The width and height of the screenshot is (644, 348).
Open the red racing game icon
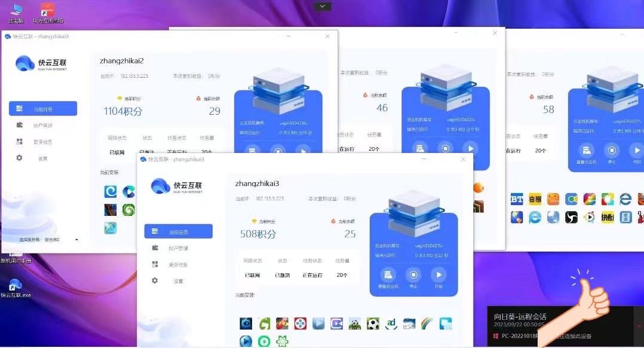(x=282, y=323)
